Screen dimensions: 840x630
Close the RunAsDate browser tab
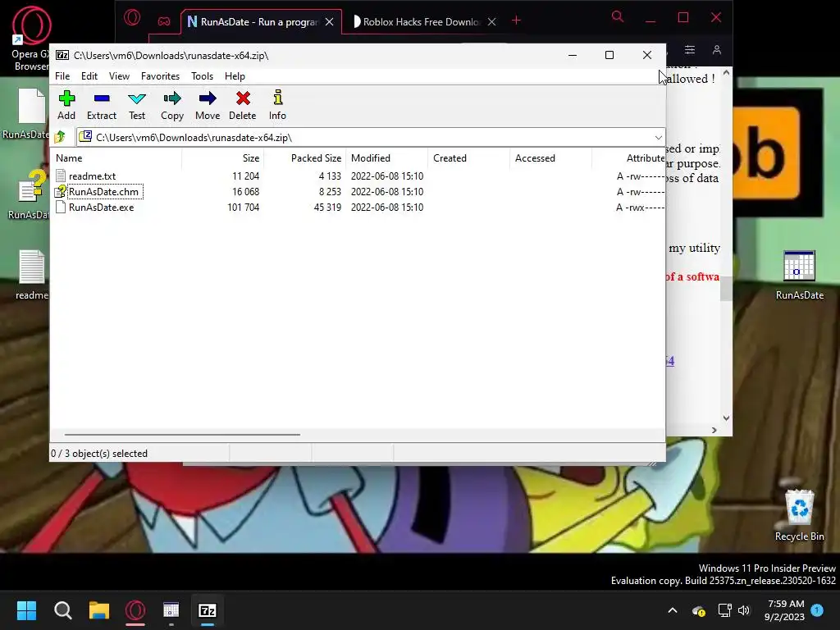(x=330, y=22)
